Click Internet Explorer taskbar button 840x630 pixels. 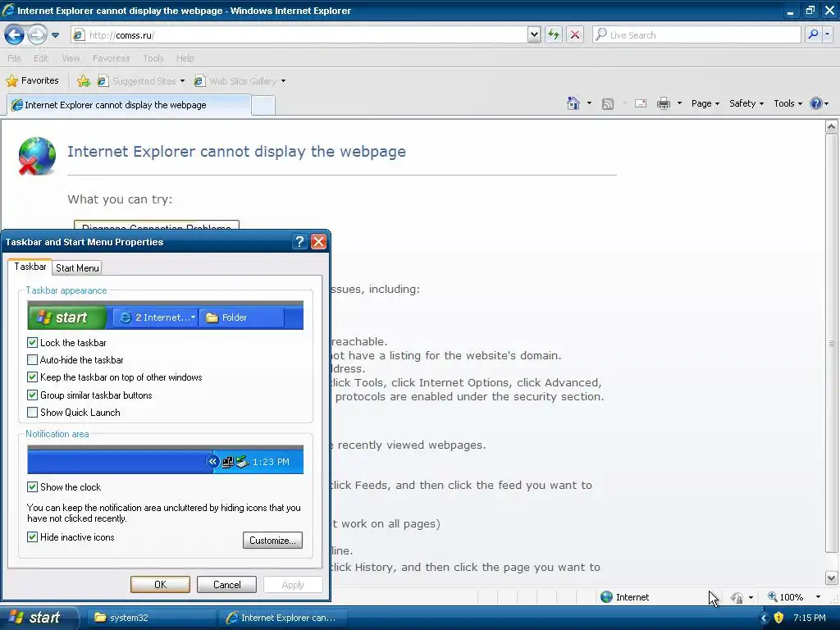[x=283, y=618]
